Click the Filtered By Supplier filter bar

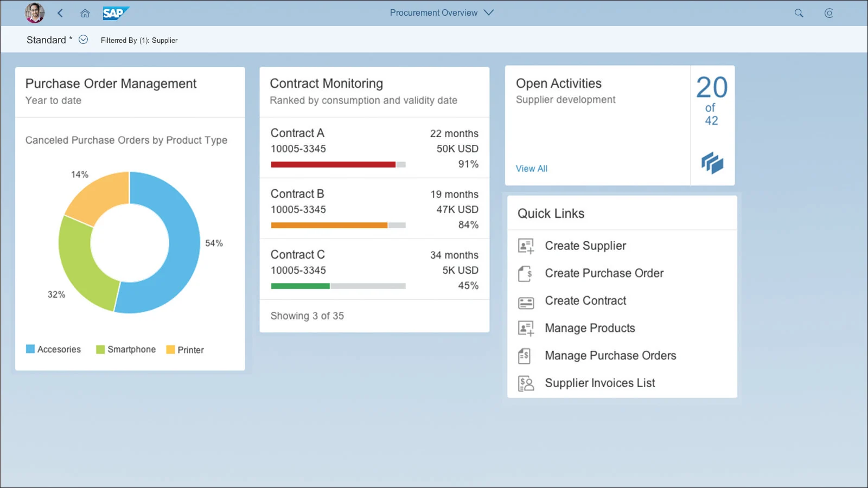click(x=139, y=40)
